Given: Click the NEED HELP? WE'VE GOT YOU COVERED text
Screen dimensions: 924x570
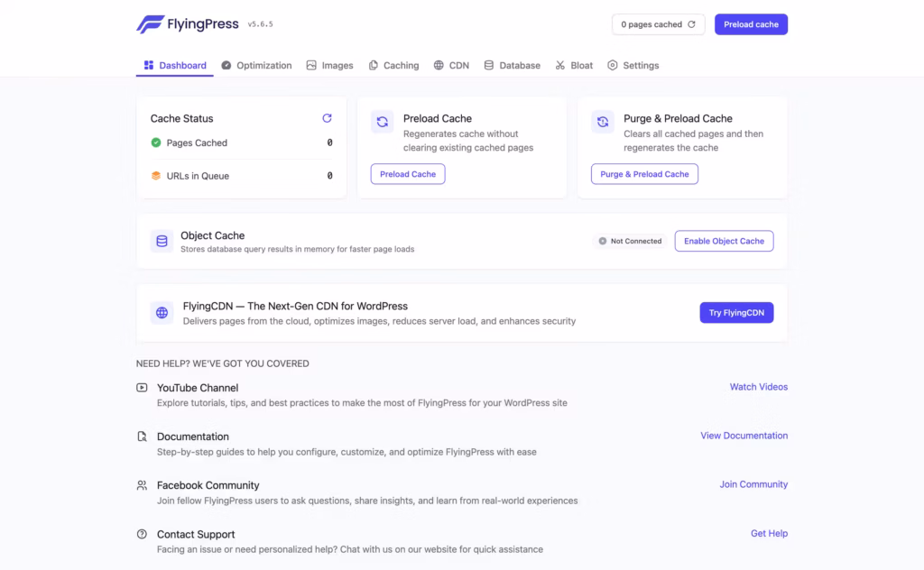Looking at the screenshot, I should pyautogui.click(x=223, y=363).
